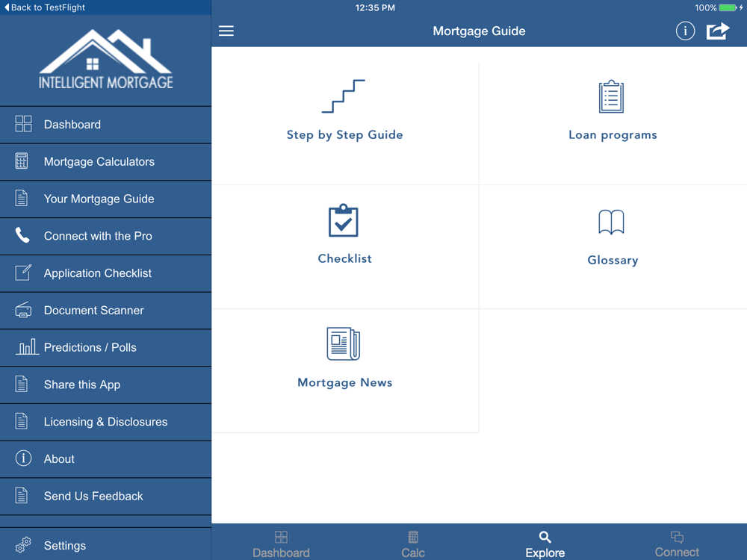This screenshot has width=747, height=560.
Task: Switch to the Dashboard bottom tab
Action: [x=281, y=544]
